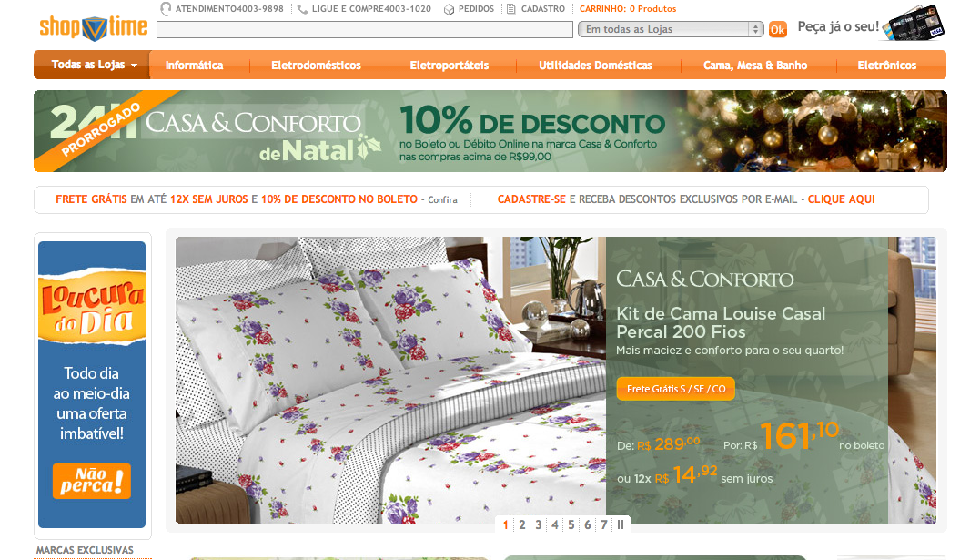Image resolution: width=980 pixels, height=560 pixels.
Task: Pause the carousel slideshow
Action: (621, 525)
